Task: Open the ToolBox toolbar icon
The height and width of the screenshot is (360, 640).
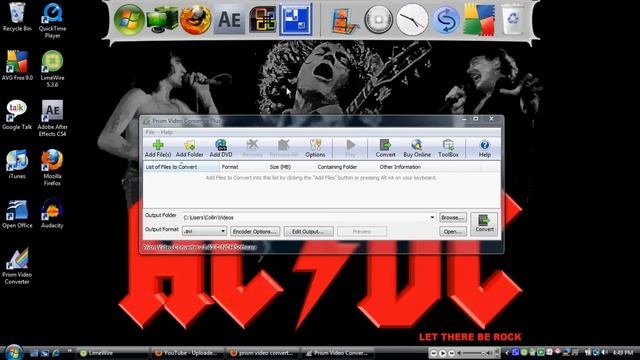Action: (448, 148)
